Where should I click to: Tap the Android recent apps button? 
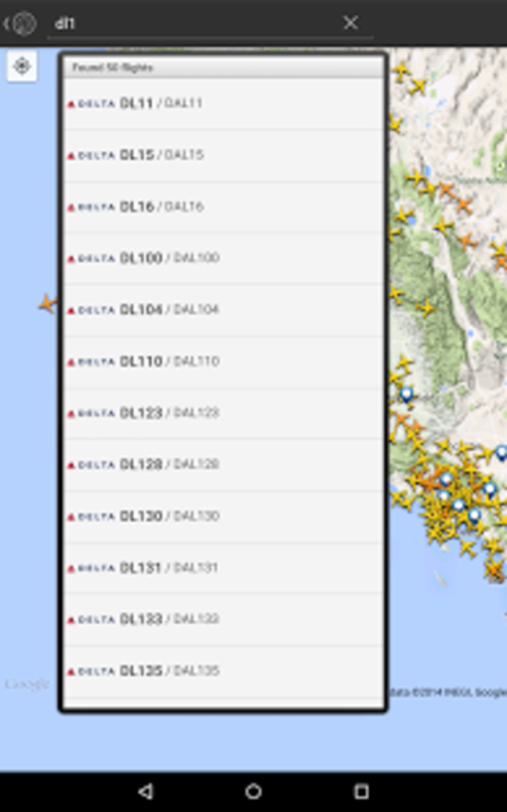pyautogui.click(x=361, y=791)
